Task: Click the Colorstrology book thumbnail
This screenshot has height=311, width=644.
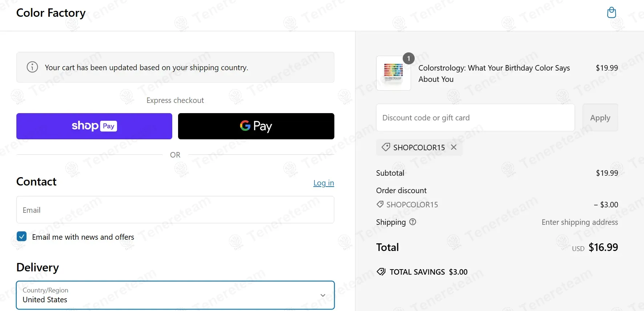Action: point(393,73)
